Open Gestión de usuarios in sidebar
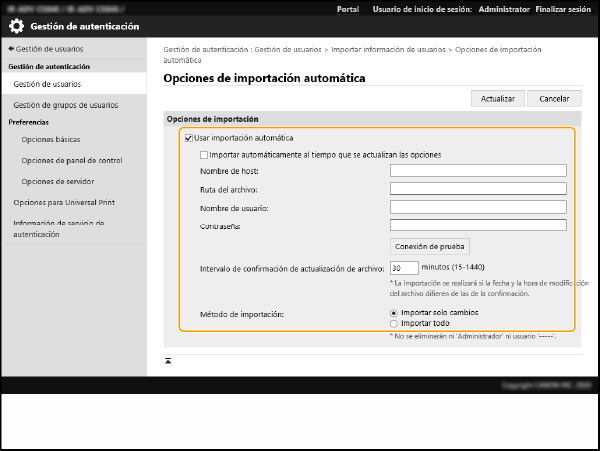 (47, 84)
